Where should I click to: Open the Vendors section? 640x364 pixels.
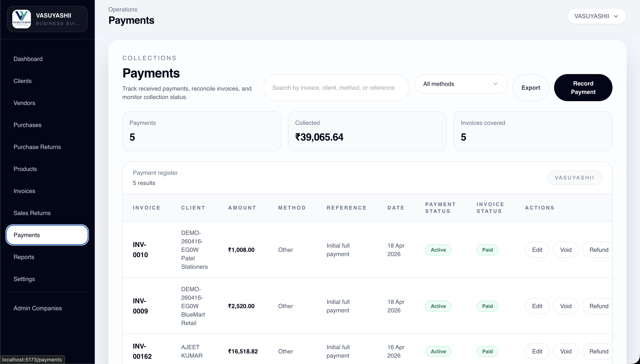point(24,103)
